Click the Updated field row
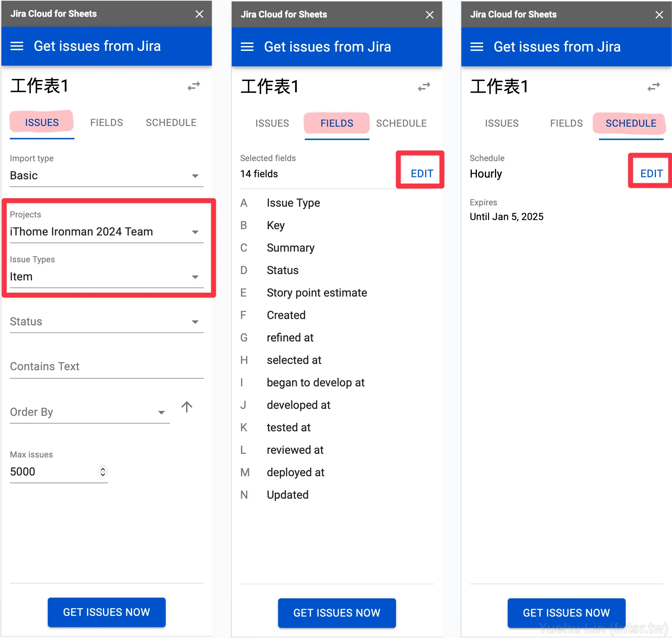The image size is (672, 638). (337, 495)
